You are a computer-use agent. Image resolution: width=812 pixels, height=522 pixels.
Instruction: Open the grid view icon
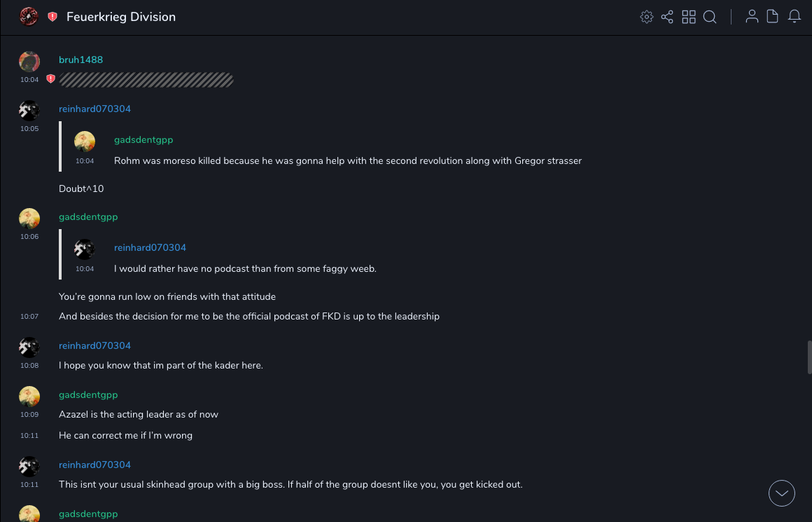pos(689,17)
